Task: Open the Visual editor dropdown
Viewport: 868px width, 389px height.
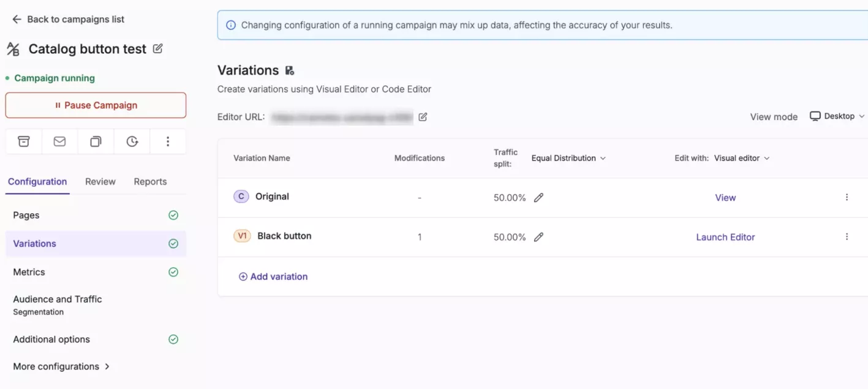Action: click(742, 158)
